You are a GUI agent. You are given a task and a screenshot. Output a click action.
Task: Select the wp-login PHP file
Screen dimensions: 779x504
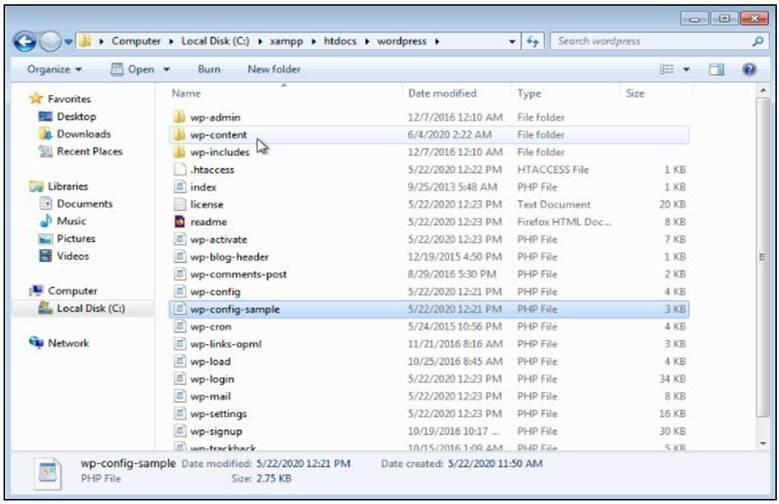click(211, 379)
